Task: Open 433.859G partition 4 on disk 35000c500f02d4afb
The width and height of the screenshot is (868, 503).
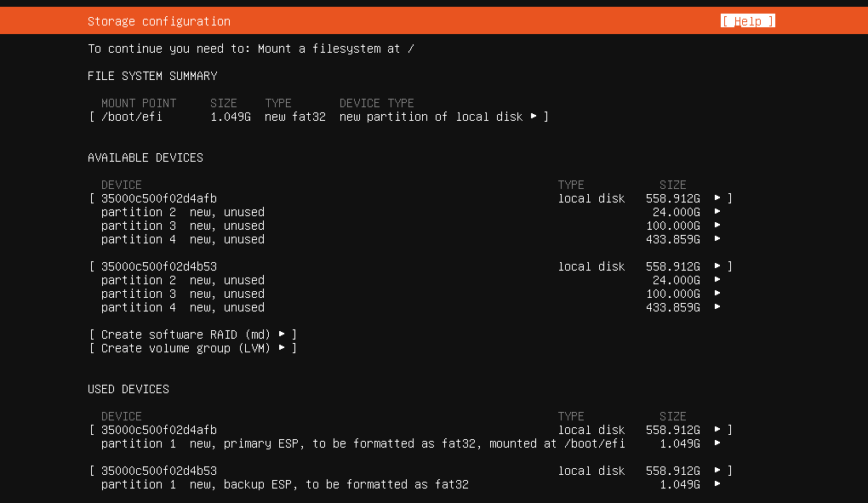Action: (183, 239)
